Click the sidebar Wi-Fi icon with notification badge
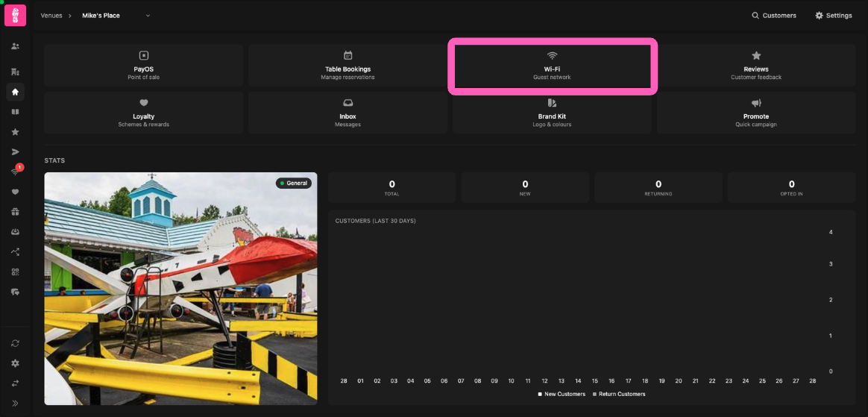 [x=15, y=172]
